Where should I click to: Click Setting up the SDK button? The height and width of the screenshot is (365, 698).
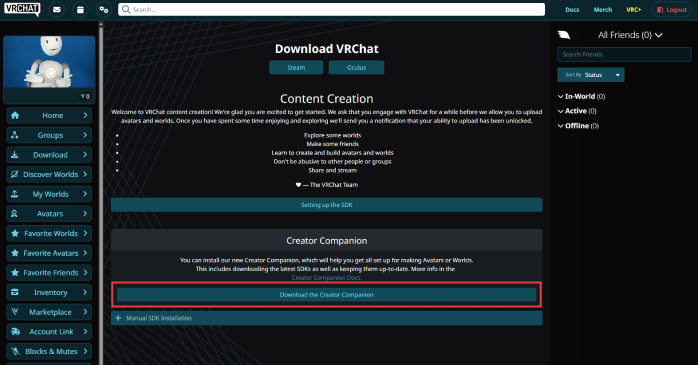click(326, 205)
